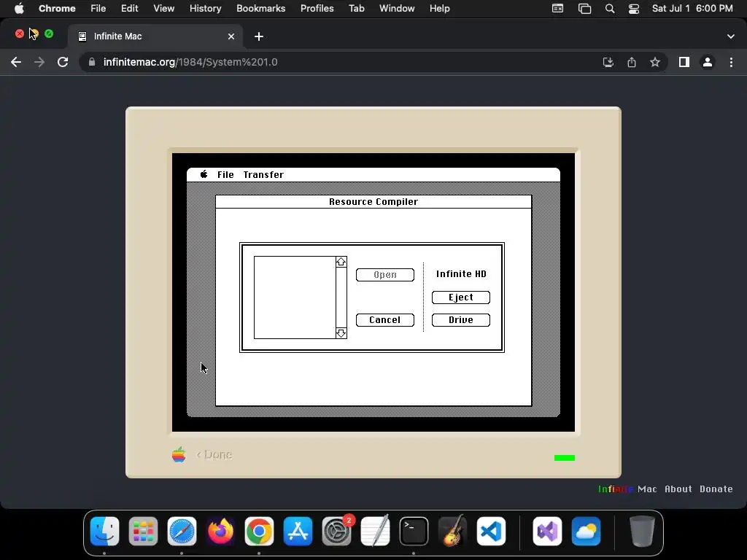The height and width of the screenshot is (560, 747).
Task: Click the scroll down arrow in file list
Action: tap(341, 333)
